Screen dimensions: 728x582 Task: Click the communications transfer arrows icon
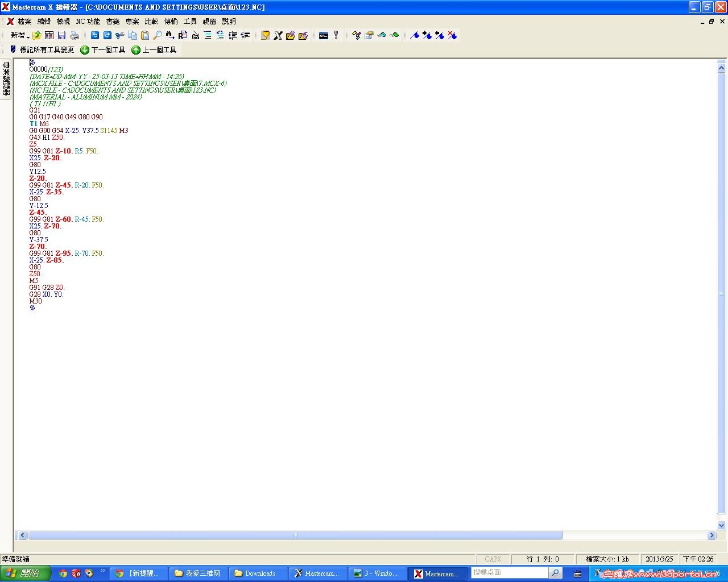[x=357, y=35]
